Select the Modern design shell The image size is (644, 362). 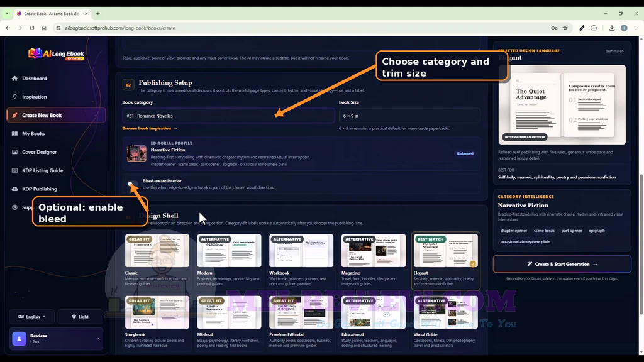229,261
